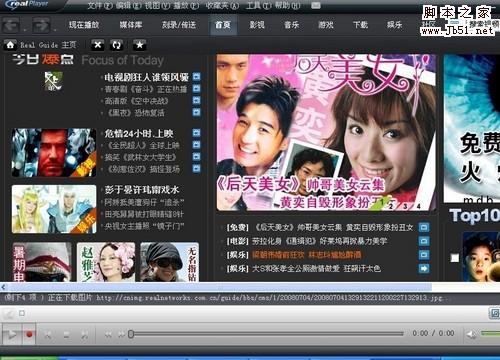This screenshot has width=500, height=360.
Task: Open the 收藏夹(A) menu
Action: (x=222, y=6)
